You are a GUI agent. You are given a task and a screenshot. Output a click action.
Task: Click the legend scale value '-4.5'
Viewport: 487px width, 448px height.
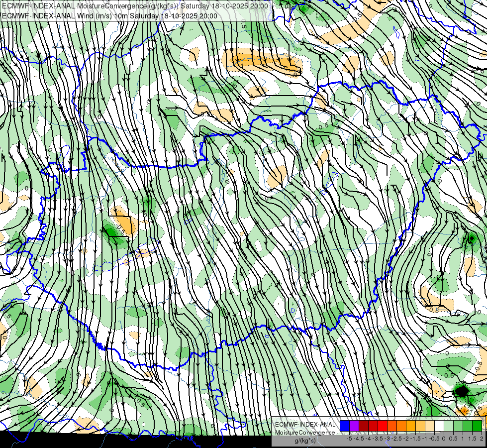tap(359, 439)
